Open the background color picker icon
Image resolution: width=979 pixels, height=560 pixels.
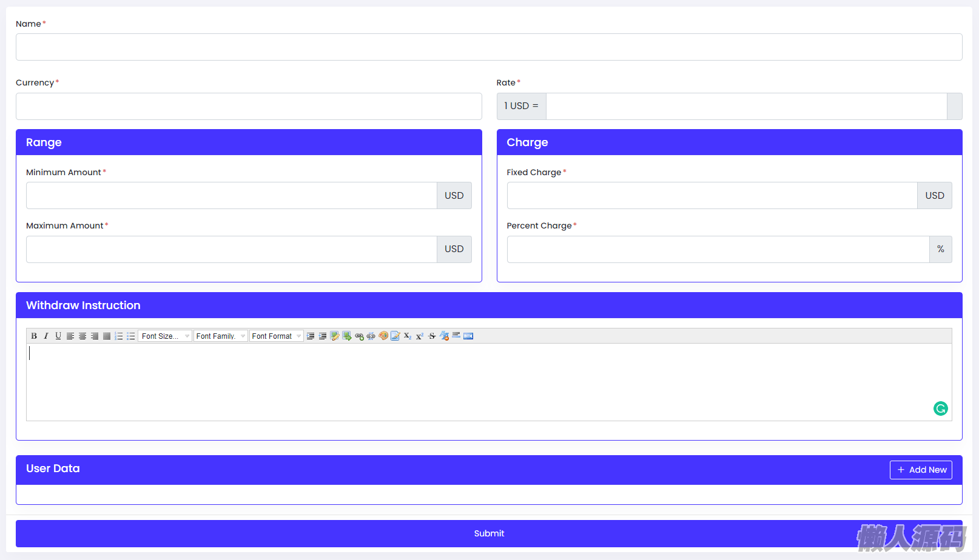(x=395, y=336)
